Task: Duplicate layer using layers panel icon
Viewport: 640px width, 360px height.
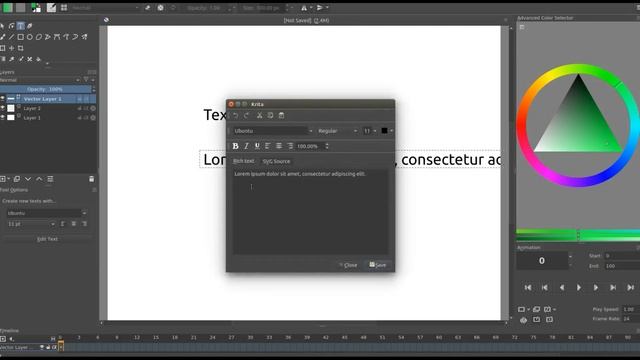Action: coord(17,179)
